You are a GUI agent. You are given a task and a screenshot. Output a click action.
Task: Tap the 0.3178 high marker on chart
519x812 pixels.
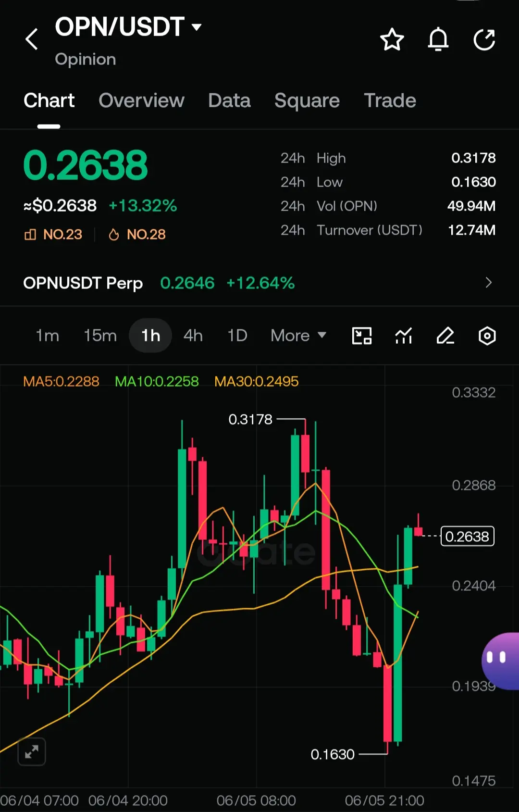tap(250, 419)
